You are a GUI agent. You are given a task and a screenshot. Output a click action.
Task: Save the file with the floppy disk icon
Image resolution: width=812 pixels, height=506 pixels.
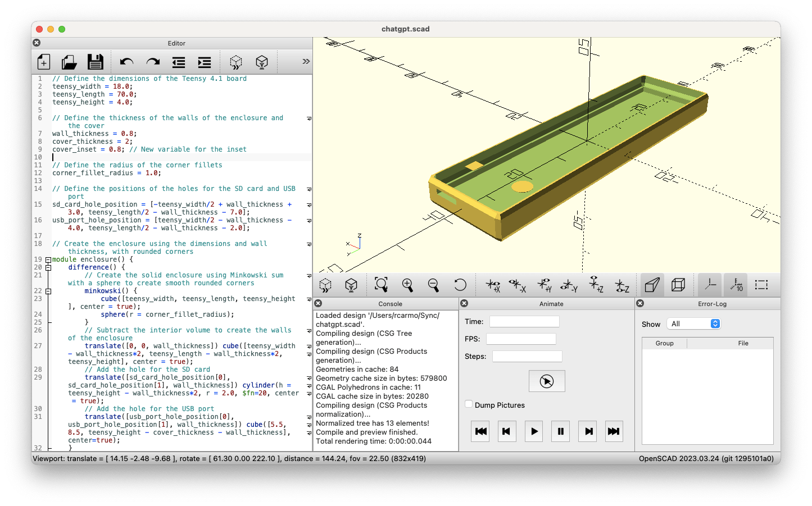coord(96,62)
